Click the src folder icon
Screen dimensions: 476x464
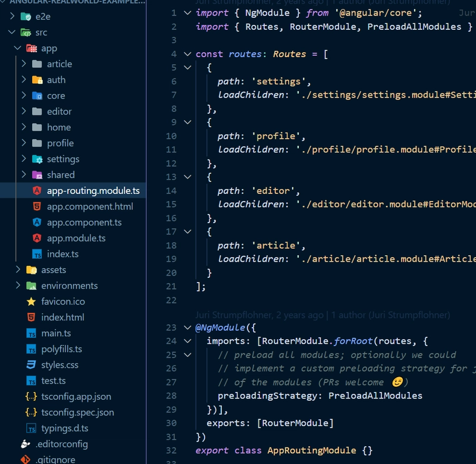tap(26, 32)
